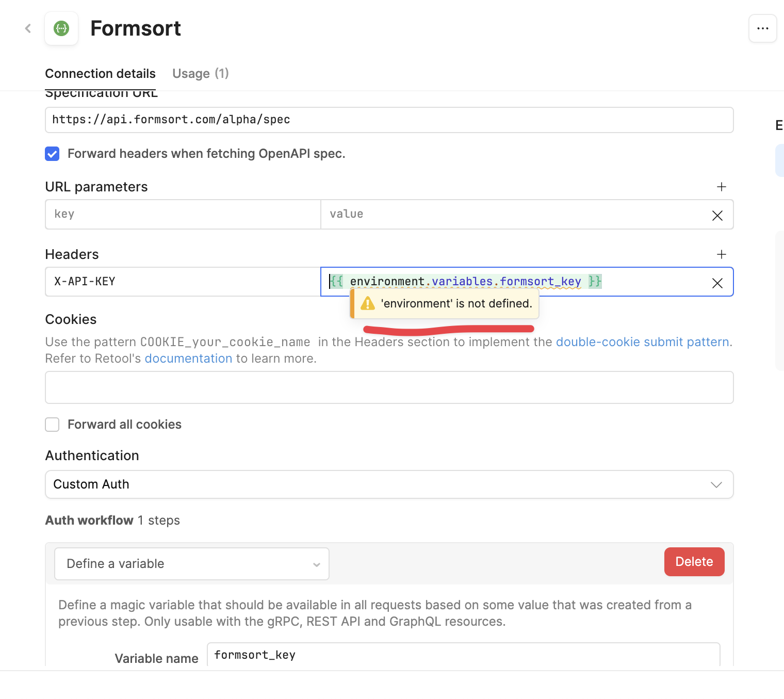Click the back arrow next to Formsort
The image size is (784, 699).
point(28,28)
